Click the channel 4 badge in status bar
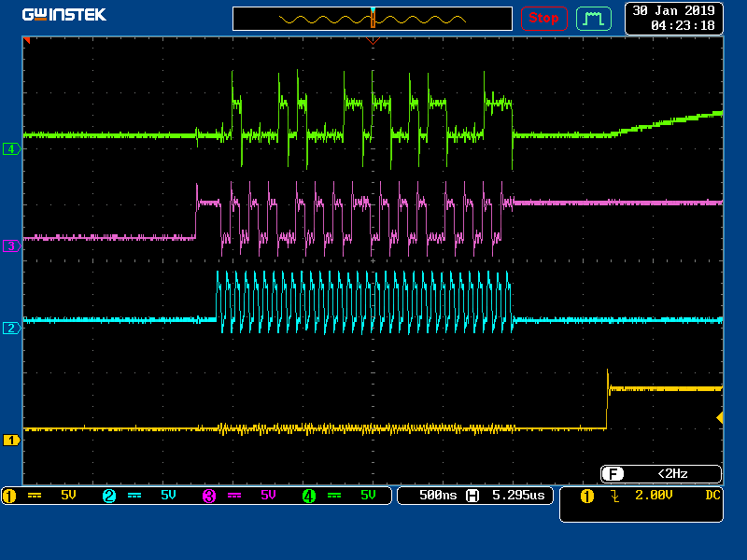747x560 pixels. click(309, 497)
